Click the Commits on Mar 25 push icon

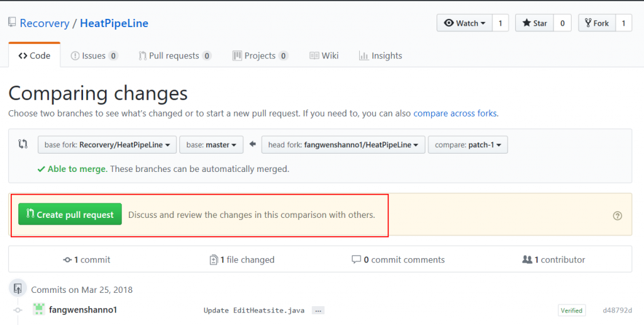18,289
